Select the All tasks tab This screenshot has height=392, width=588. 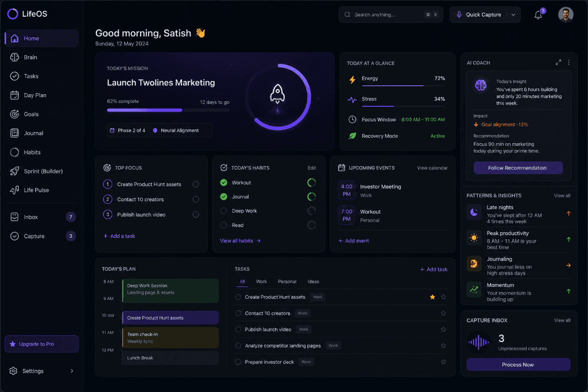[x=242, y=282]
